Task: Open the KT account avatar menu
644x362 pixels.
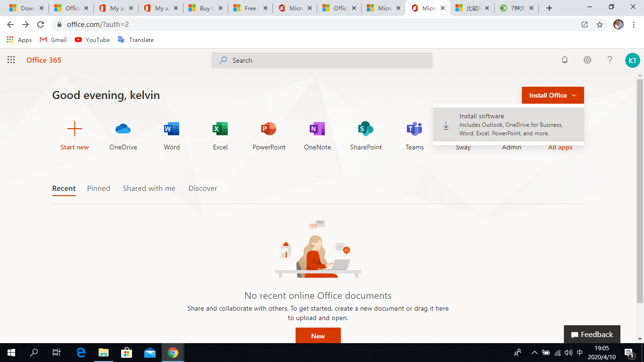Action: [633, 60]
